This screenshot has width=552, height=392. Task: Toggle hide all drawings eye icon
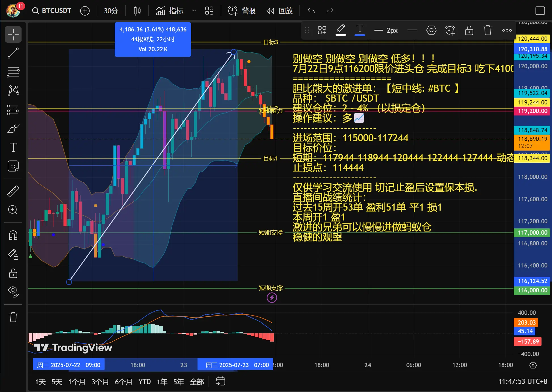(13, 292)
